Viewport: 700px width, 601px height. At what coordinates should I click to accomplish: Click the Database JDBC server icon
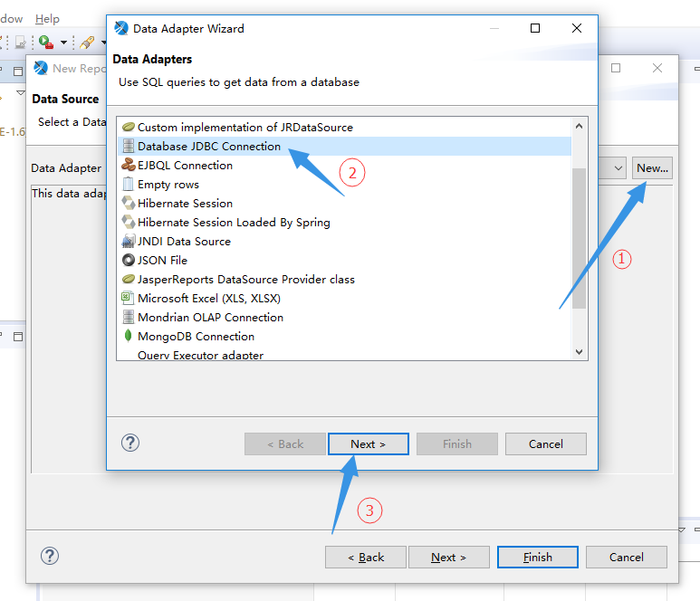(x=128, y=146)
